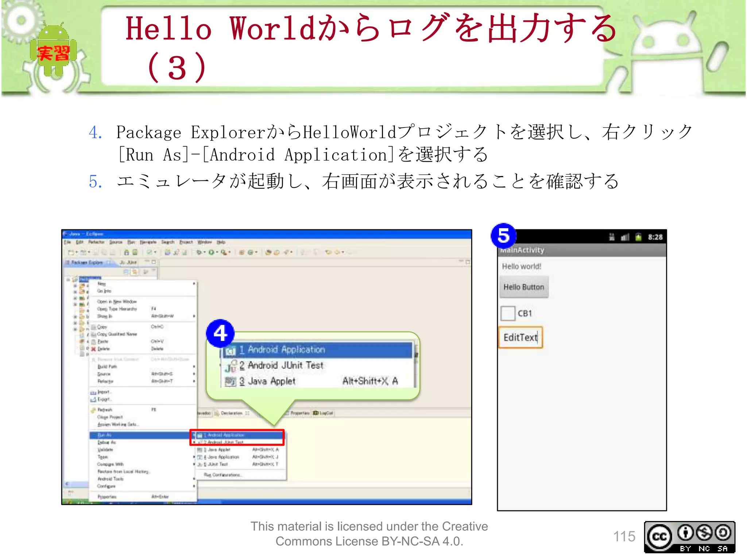
Task: Click the Debug bug icon in Eclipse toolbar
Action: tap(199, 252)
